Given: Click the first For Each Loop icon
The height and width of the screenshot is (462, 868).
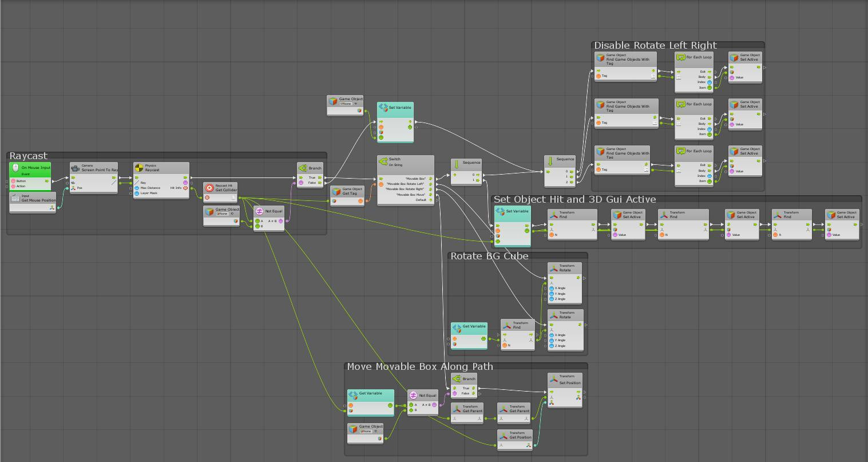Looking at the screenshot, I should [681, 57].
